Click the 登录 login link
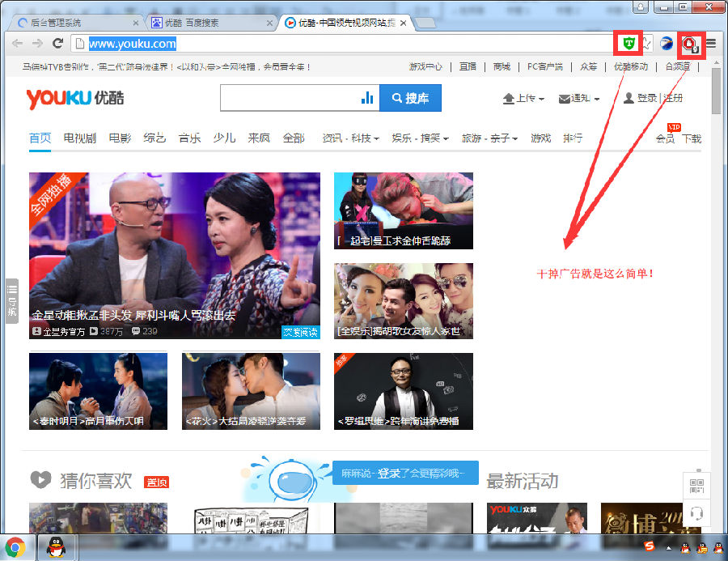This screenshot has height=561, width=728. (x=647, y=98)
